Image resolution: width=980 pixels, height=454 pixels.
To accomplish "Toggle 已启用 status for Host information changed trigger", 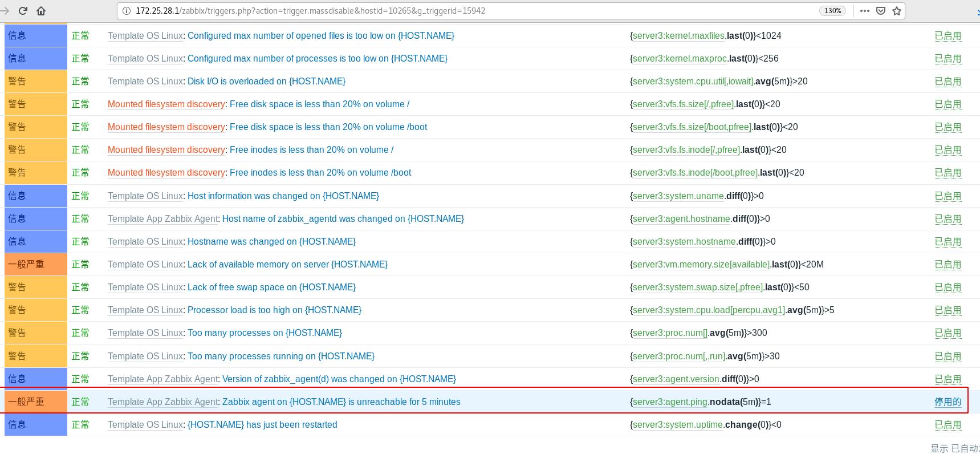I will (x=948, y=196).
